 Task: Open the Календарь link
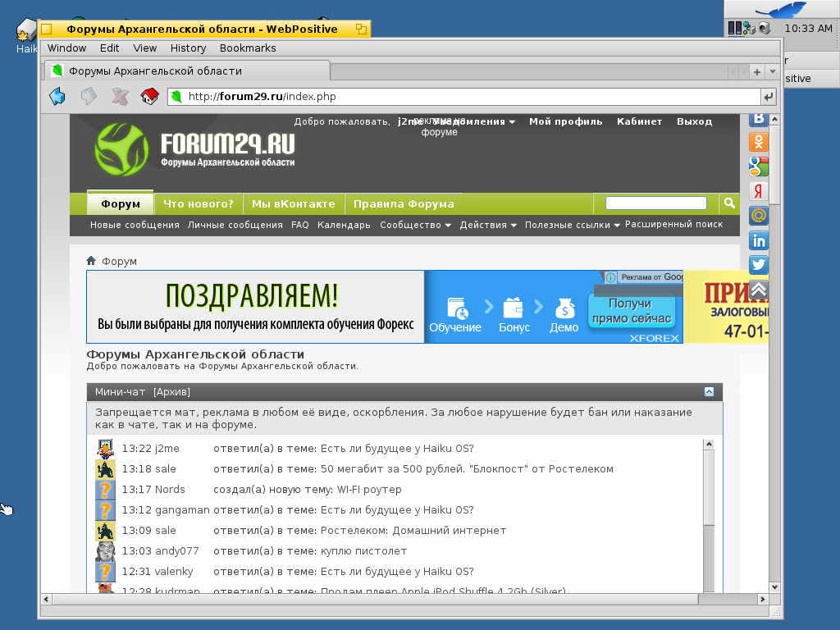coord(344,225)
